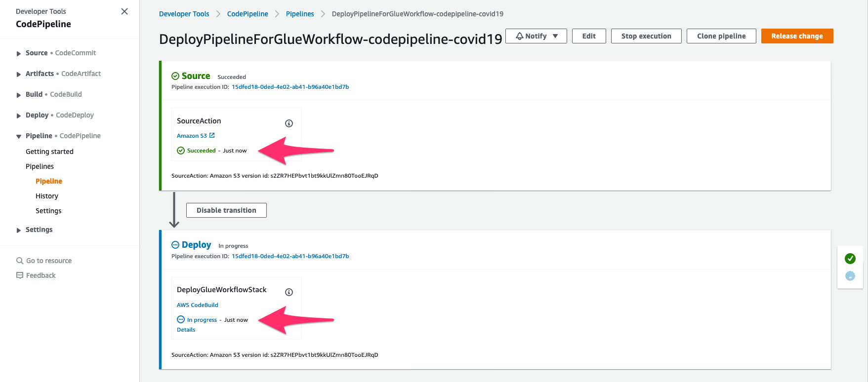Viewport: 868px width, 382px height.
Task: Open DeployGlueWorkflowStack info icon
Action: tap(289, 292)
